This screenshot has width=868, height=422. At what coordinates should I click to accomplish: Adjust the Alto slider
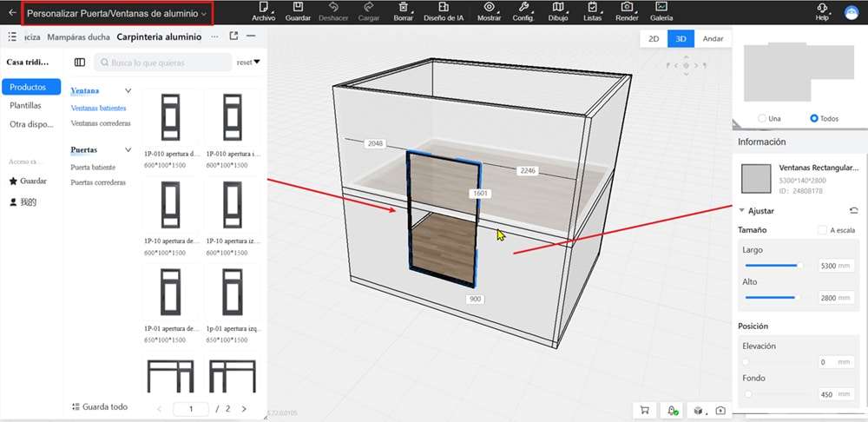(x=773, y=298)
